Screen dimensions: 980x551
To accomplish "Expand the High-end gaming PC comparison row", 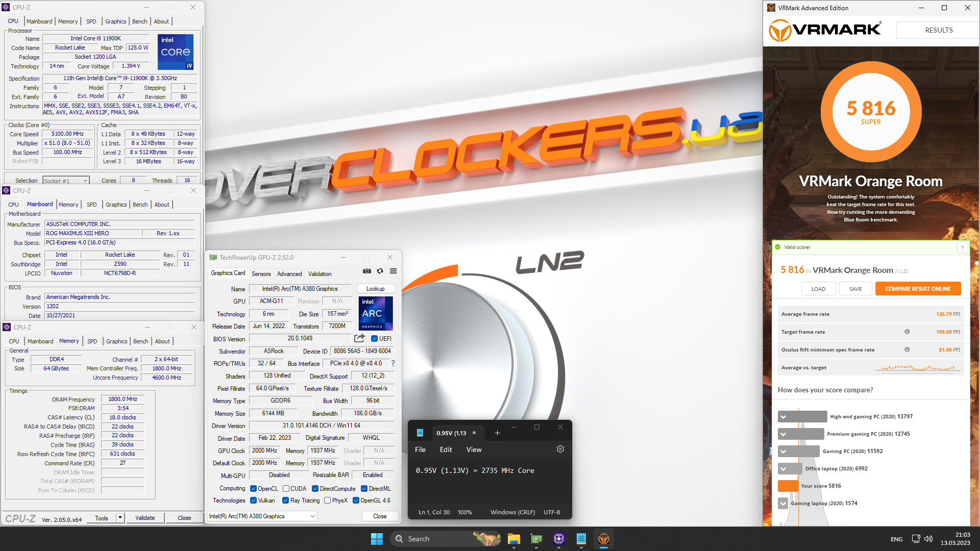I will click(x=783, y=417).
